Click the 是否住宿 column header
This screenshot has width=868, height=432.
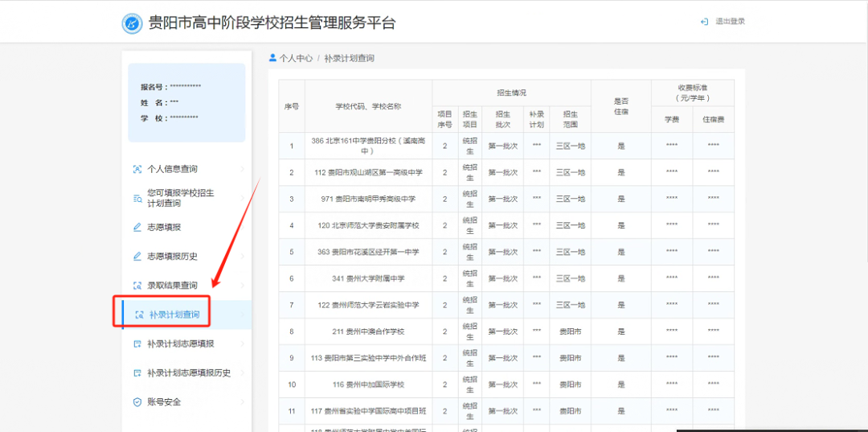(621, 105)
